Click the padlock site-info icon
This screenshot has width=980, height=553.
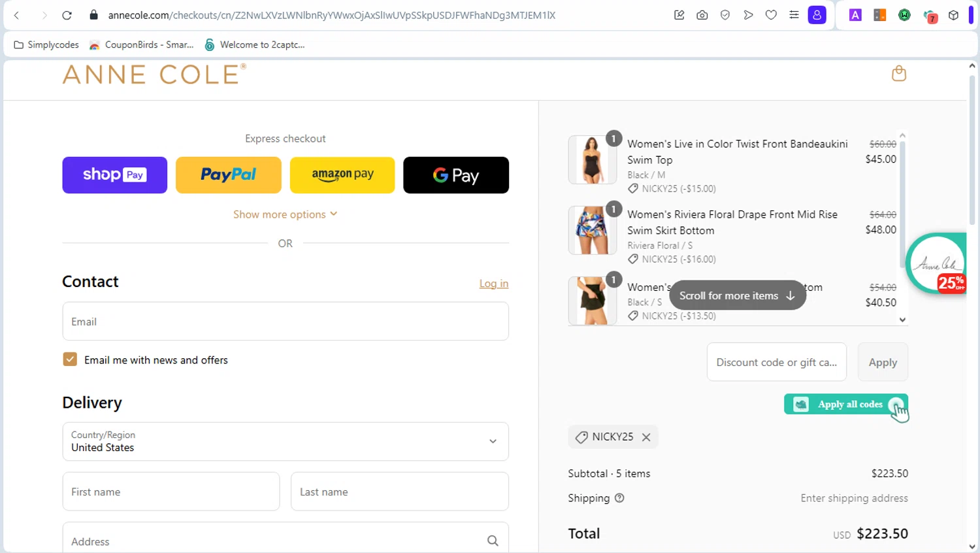coord(93,15)
